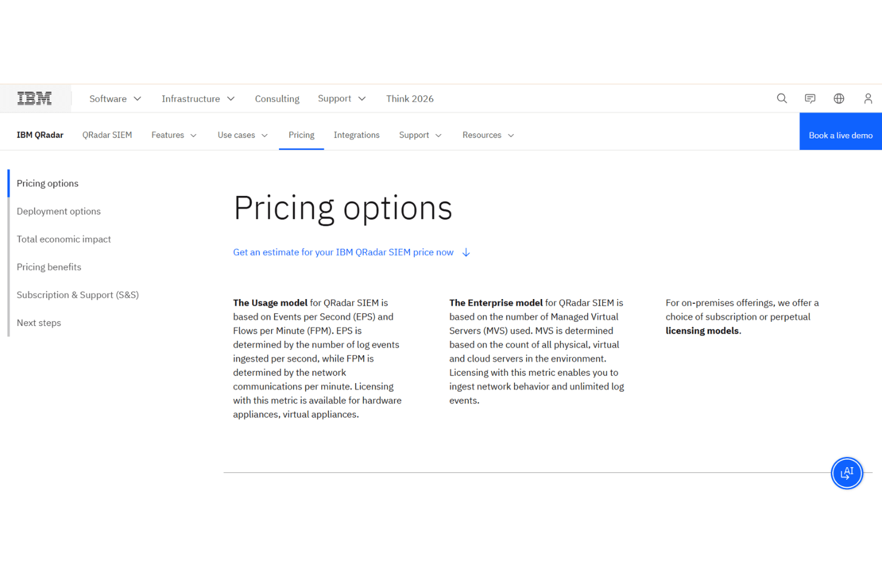Image resolution: width=882 pixels, height=588 pixels.
Task: Click Book a live demo button
Action: click(840, 132)
